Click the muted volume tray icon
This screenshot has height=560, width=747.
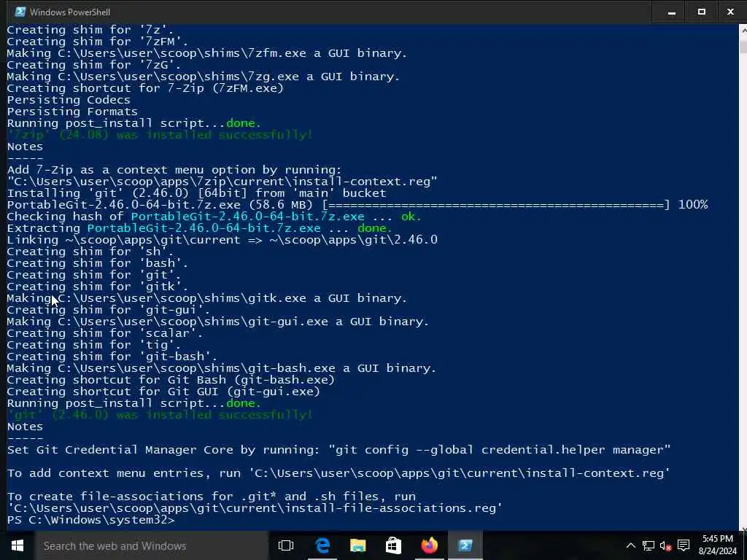(665, 545)
